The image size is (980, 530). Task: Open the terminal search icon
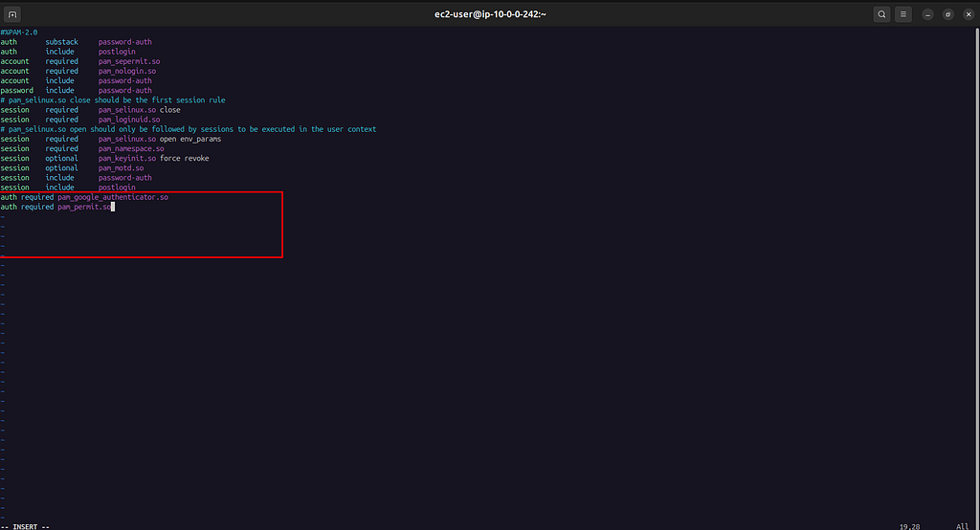881,14
